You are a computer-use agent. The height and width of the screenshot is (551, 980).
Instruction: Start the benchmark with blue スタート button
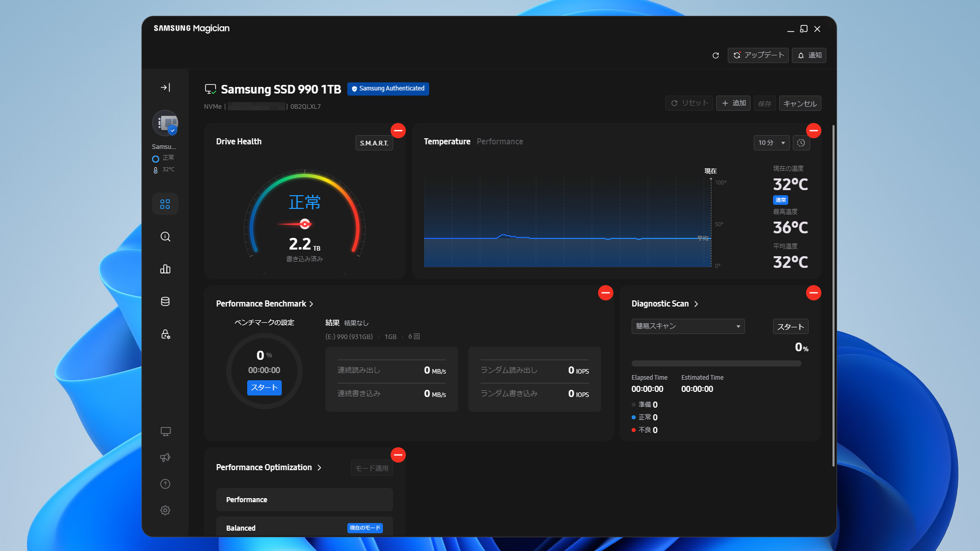264,387
